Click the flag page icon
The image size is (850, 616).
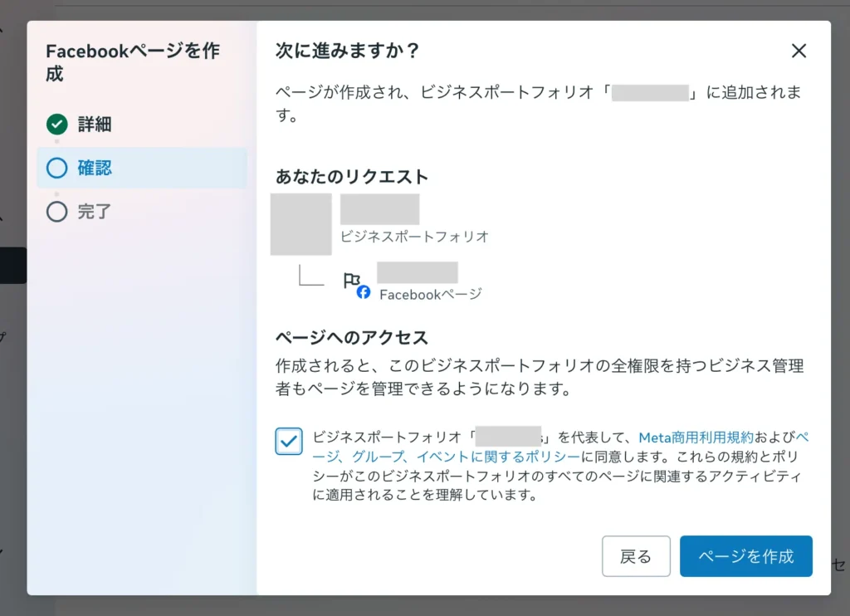(352, 281)
